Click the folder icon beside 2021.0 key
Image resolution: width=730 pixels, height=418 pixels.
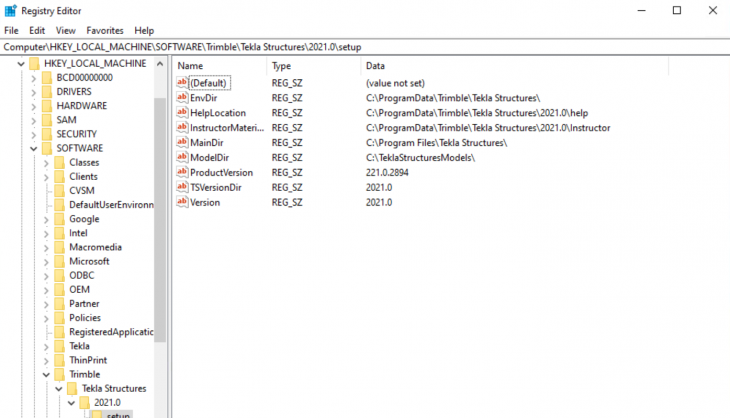(84, 403)
